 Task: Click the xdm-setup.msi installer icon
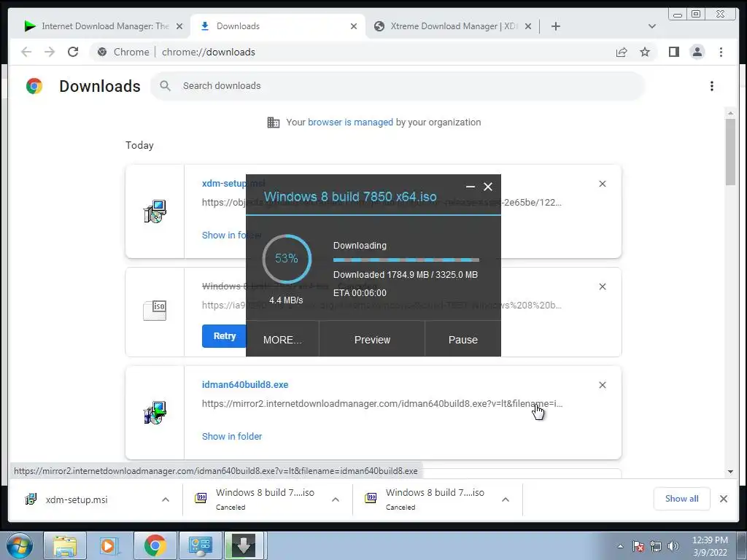[x=155, y=211]
